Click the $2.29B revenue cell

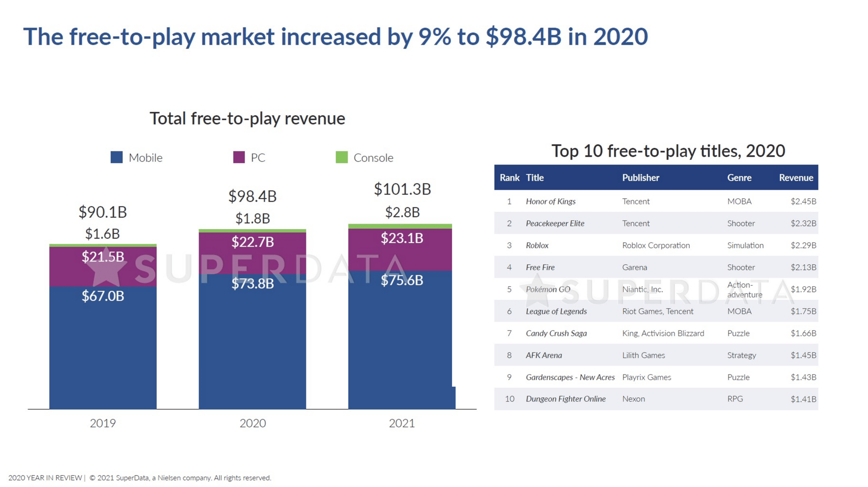803,245
